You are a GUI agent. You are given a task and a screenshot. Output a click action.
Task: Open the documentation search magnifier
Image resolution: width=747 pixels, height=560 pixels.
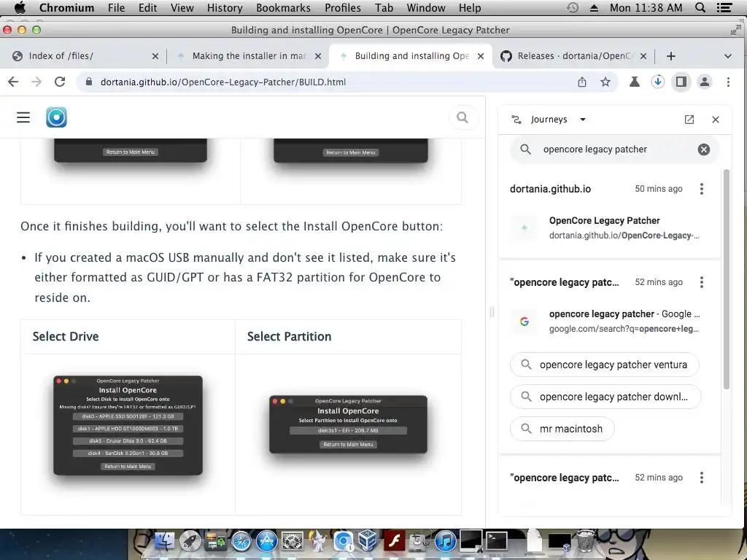pos(462,117)
